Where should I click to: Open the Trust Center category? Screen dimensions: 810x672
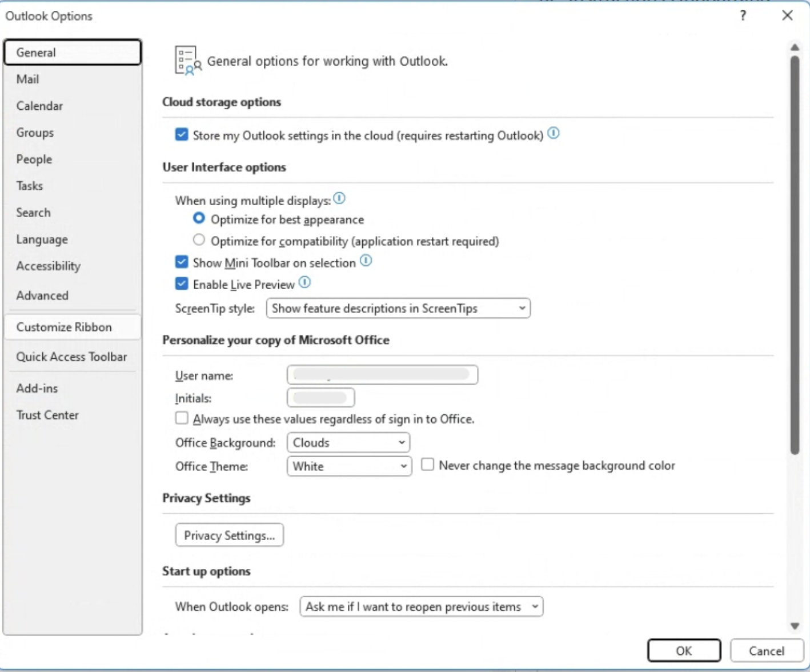(73, 415)
